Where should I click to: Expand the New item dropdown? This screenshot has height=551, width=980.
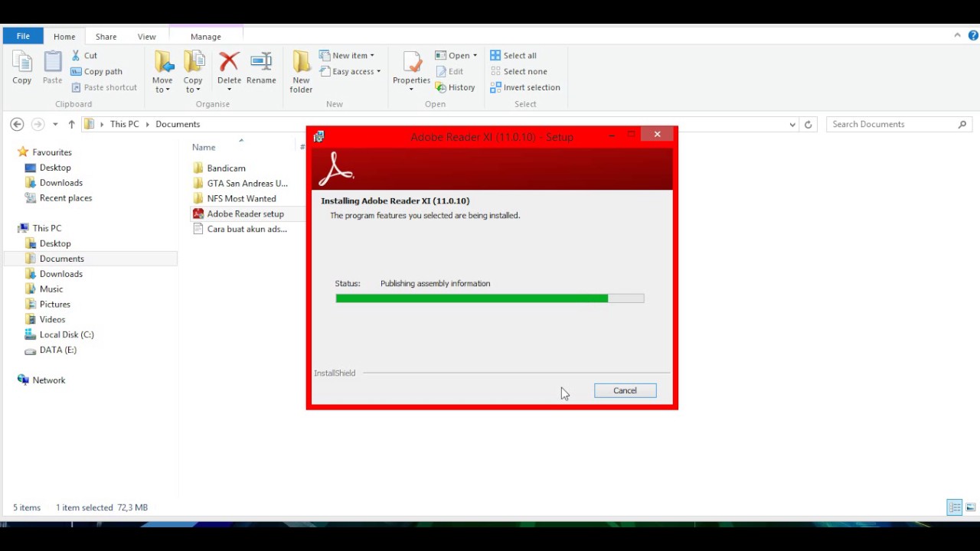pos(372,55)
